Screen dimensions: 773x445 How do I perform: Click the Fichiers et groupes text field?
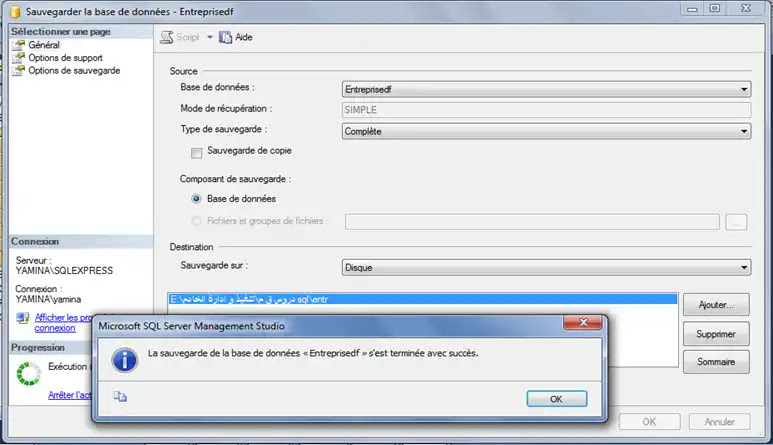coord(532,222)
